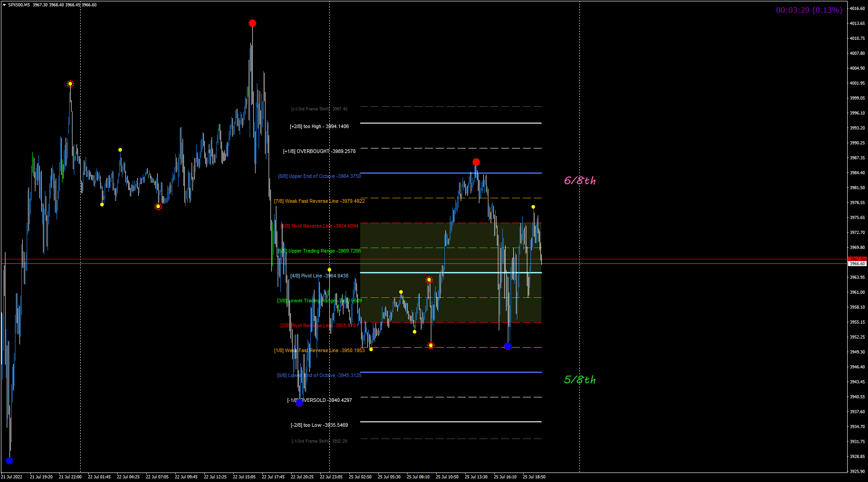
Task: Select the 21 Jul 2022 time axis label
Action: tap(12, 477)
